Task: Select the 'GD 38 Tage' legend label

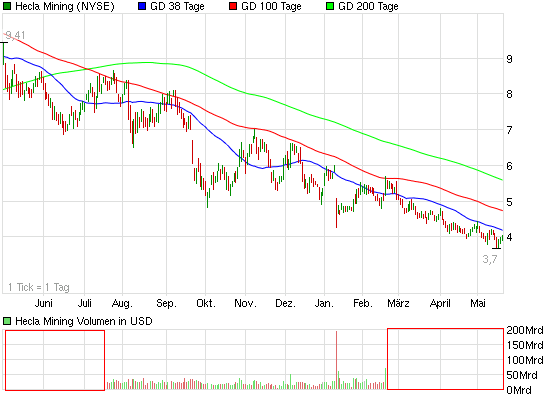Action: (177, 6)
